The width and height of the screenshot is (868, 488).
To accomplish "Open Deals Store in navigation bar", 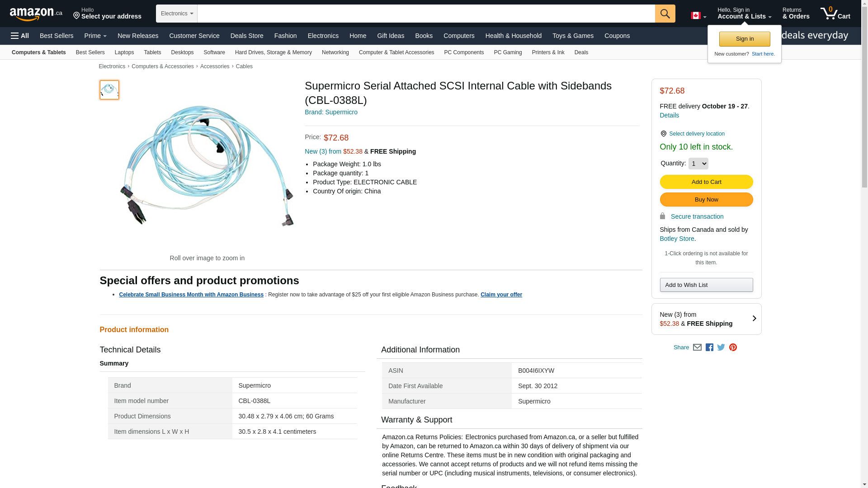I will (x=246, y=36).
